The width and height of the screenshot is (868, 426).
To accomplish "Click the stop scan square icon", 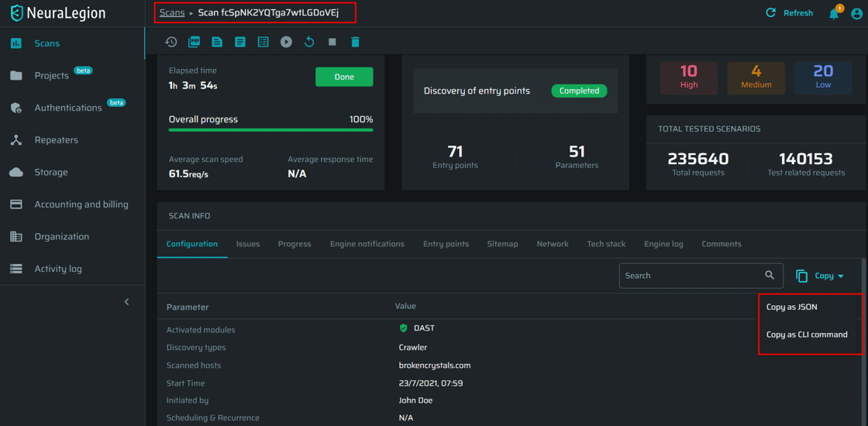I will point(332,42).
